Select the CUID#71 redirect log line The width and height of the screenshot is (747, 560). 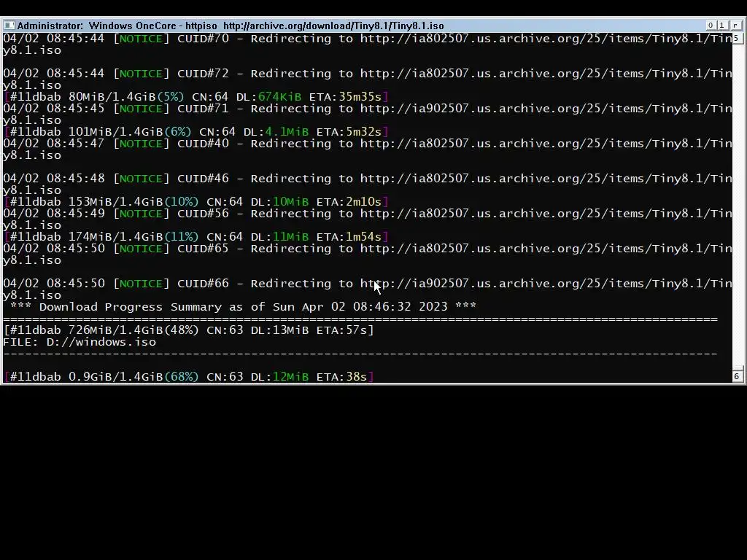368,114
